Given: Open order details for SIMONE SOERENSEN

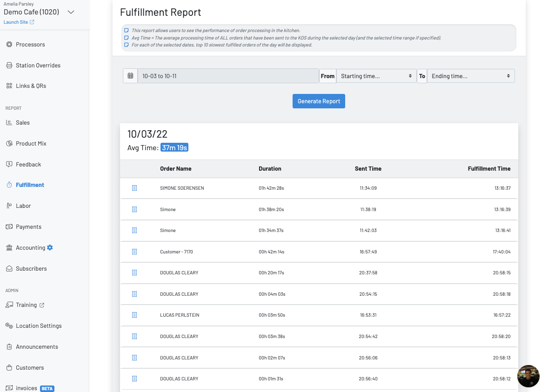Looking at the screenshot, I should tap(134, 188).
